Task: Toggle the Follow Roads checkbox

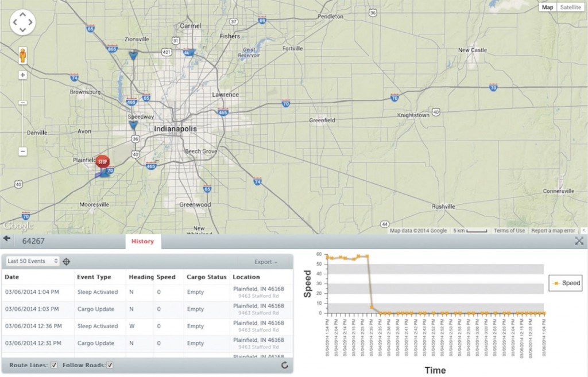Action: pyautogui.click(x=110, y=365)
